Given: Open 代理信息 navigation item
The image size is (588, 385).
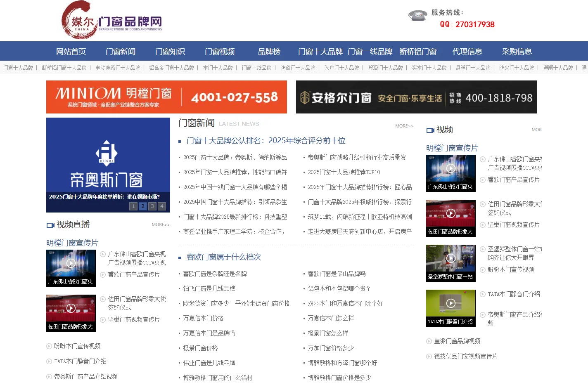Looking at the screenshot, I should pos(467,52).
